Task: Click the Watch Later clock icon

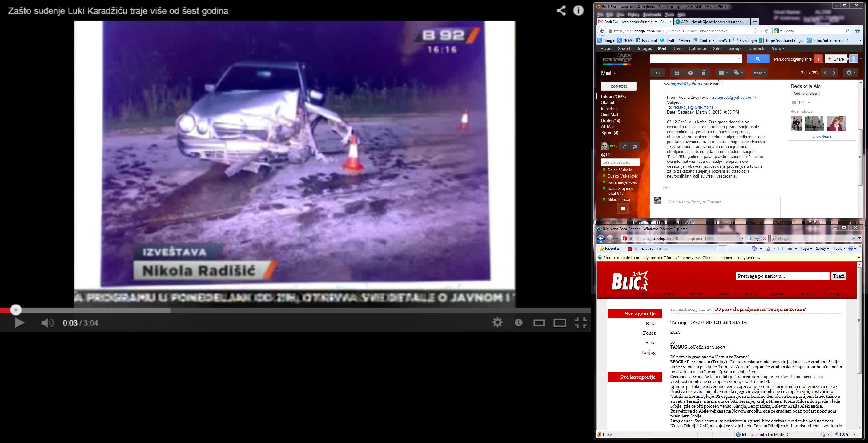Action: coord(519,323)
